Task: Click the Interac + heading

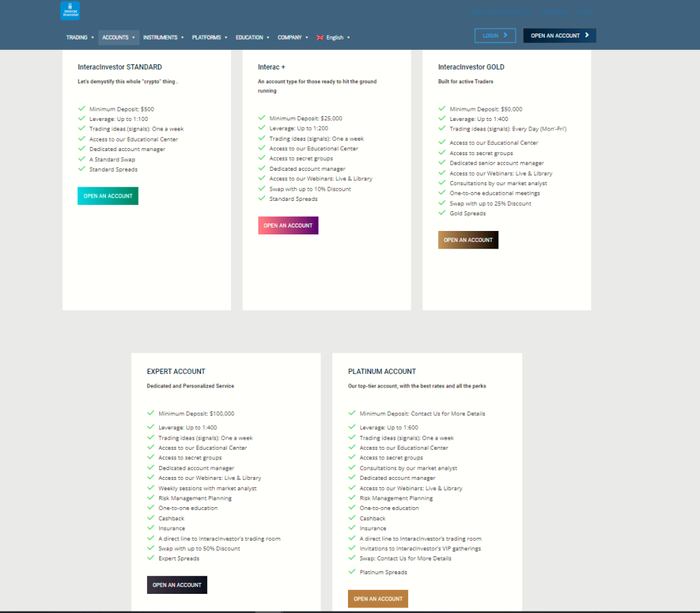Action: (271, 67)
